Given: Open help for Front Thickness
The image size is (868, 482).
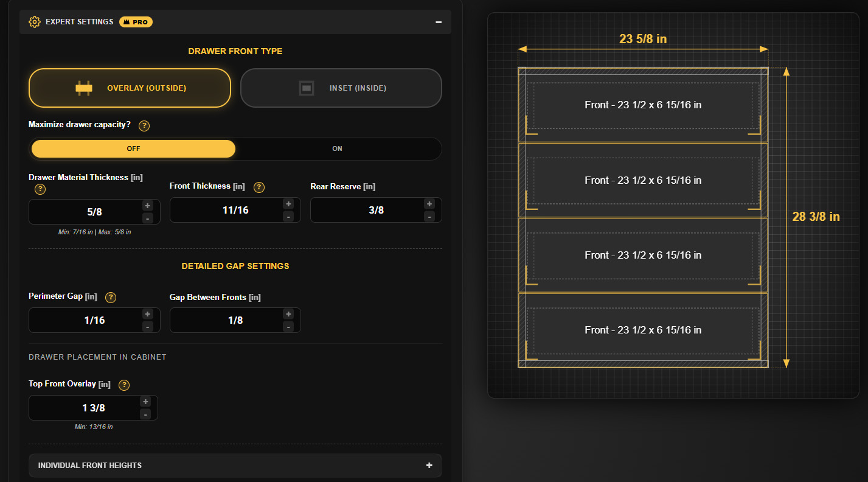Looking at the screenshot, I should pyautogui.click(x=259, y=187).
